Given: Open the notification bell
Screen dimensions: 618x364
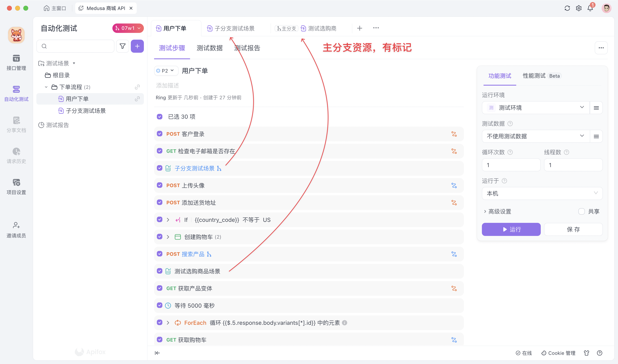Looking at the screenshot, I should pyautogui.click(x=590, y=8).
